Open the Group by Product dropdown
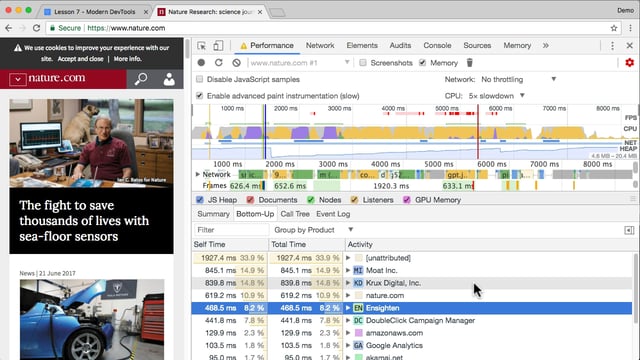This screenshot has height=360, width=640. [313, 230]
